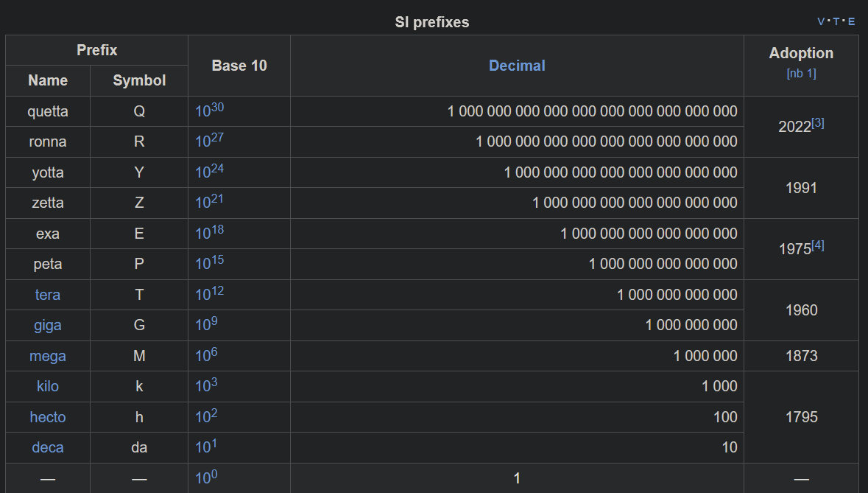Screen dimensions: 868x493
Task: Click the 'peta' name cell
Action: tap(48, 265)
